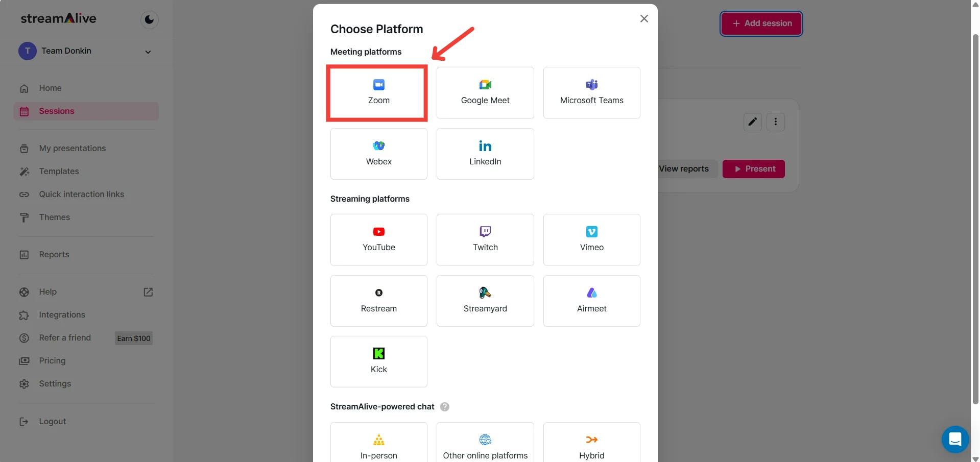Select the Airmeet platform card
Image resolution: width=980 pixels, height=462 pixels.
coord(591,301)
